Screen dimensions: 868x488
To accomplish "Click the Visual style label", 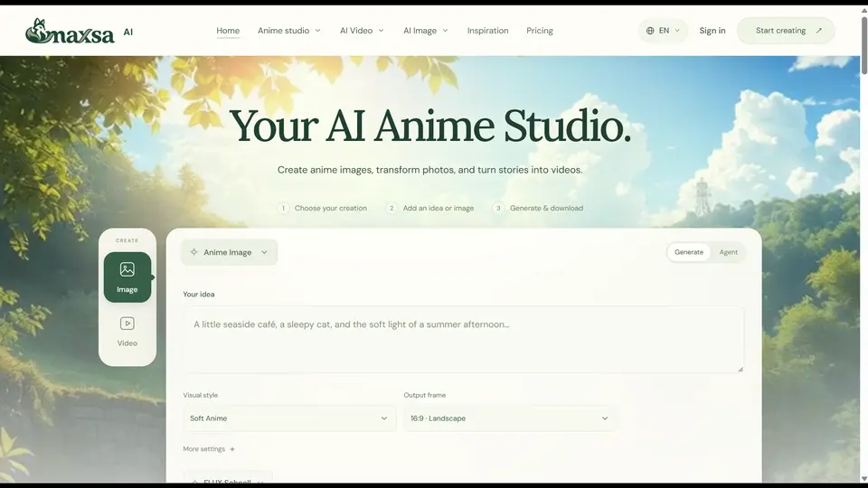I will click(x=201, y=395).
